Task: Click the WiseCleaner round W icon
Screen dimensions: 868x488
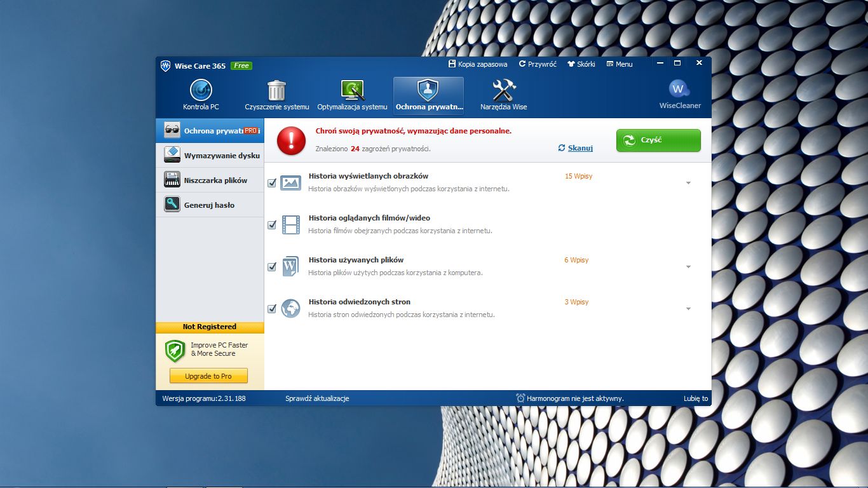Action: pos(679,89)
